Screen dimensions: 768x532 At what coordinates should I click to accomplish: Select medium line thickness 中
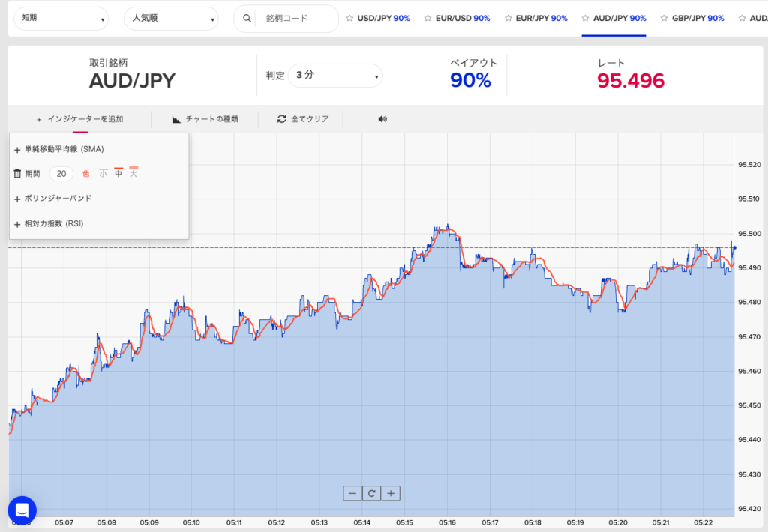118,174
